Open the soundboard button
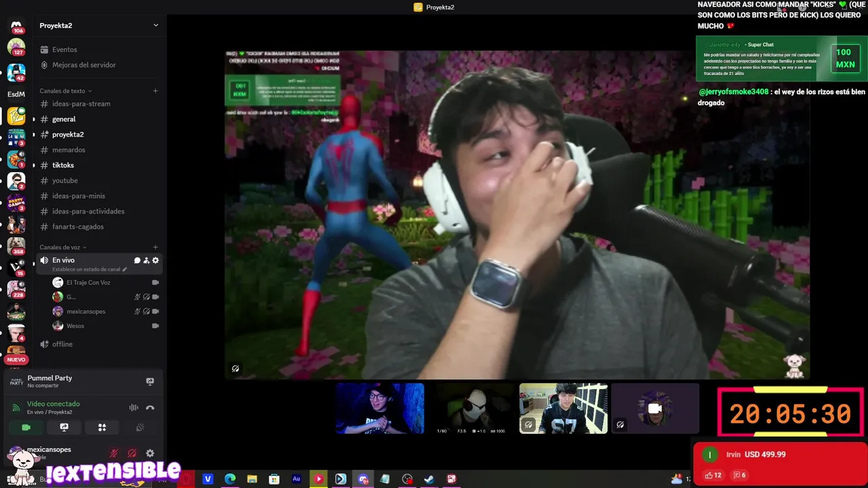Screen dimensions: 868x488 (140, 428)
